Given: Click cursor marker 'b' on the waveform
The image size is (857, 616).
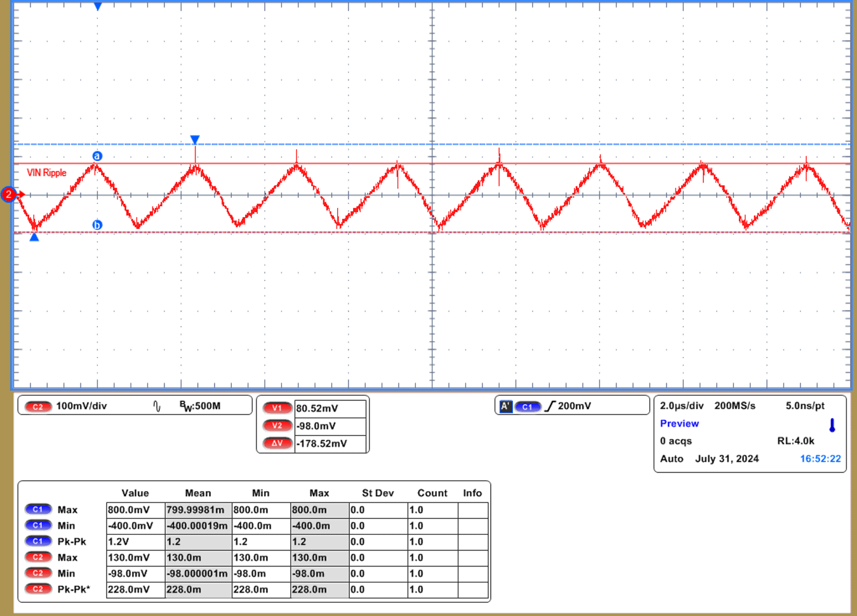Looking at the screenshot, I should (x=97, y=225).
